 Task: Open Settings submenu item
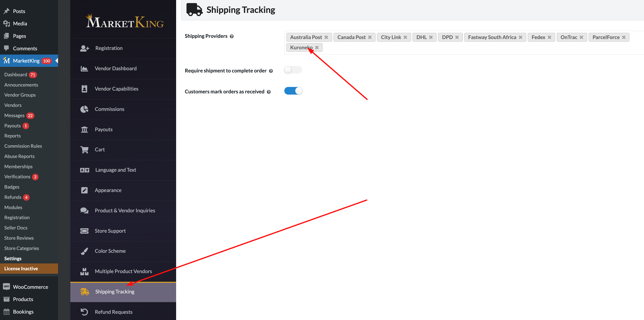point(13,259)
